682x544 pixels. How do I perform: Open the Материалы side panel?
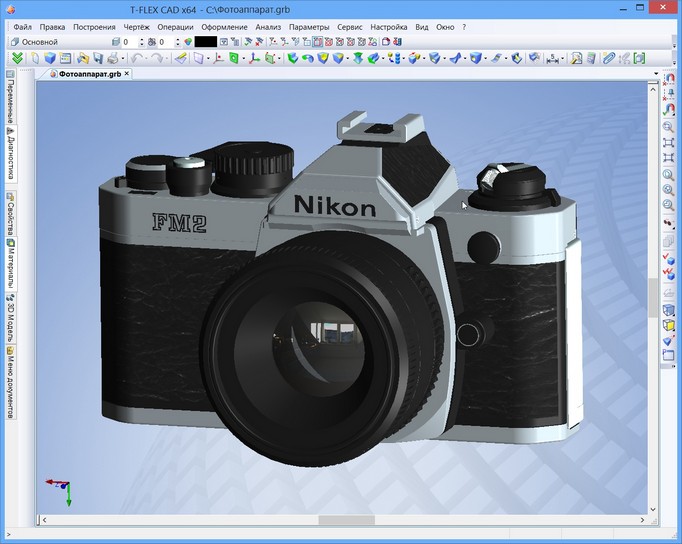pos(11,264)
